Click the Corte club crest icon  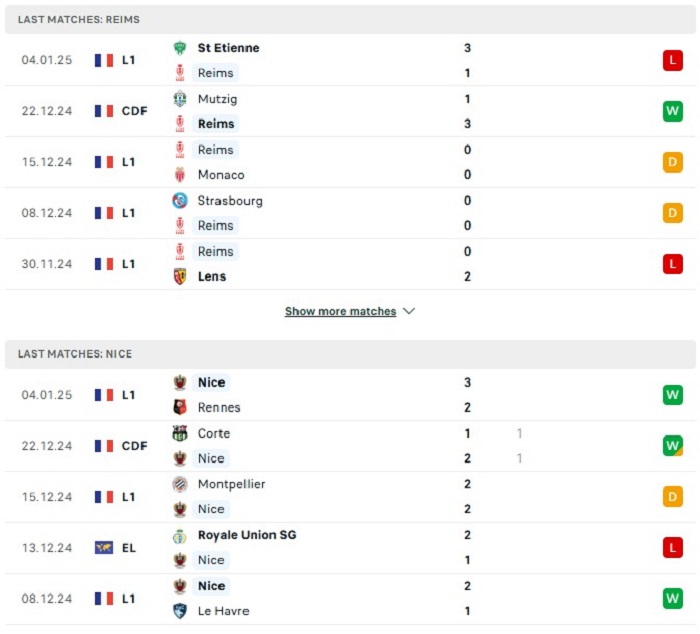(180, 433)
